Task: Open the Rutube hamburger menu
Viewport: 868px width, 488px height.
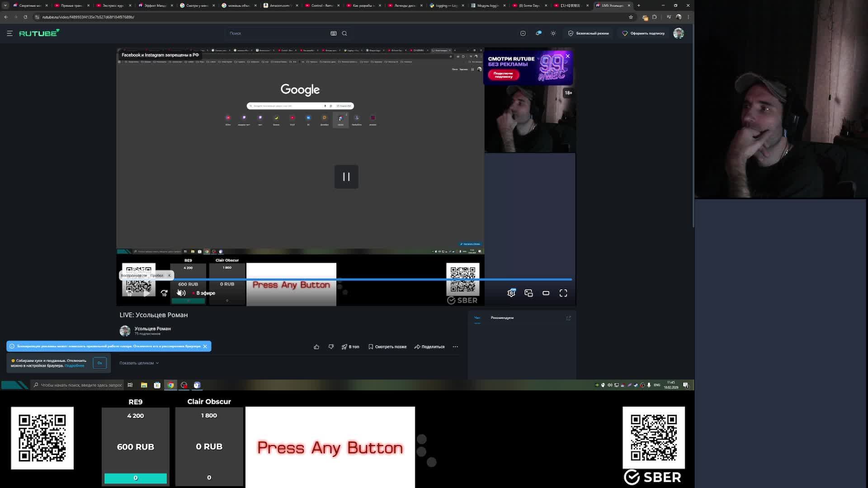Action: coord(9,33)
